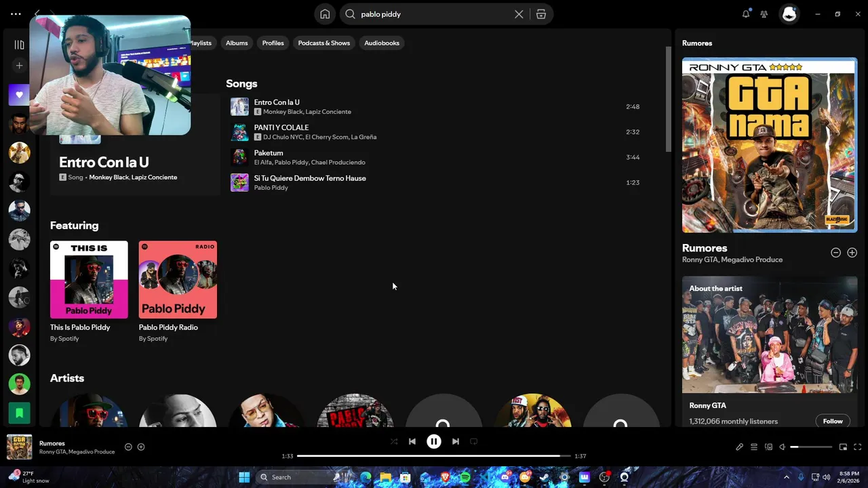
Task: Filter results by Podcasts & Shows
Action: click(324, 43)
